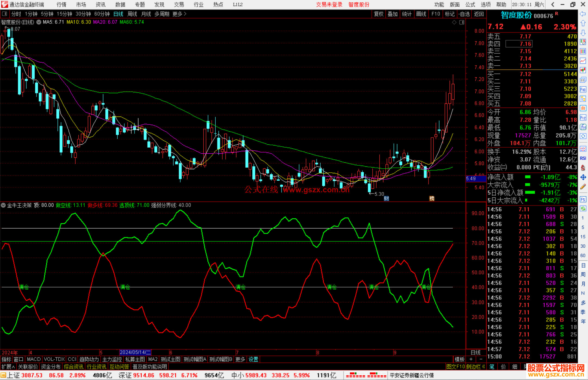The image size is (588, 380).
Task: Click the 净流入额 green bar indicator
Action: tap(528, 177)
